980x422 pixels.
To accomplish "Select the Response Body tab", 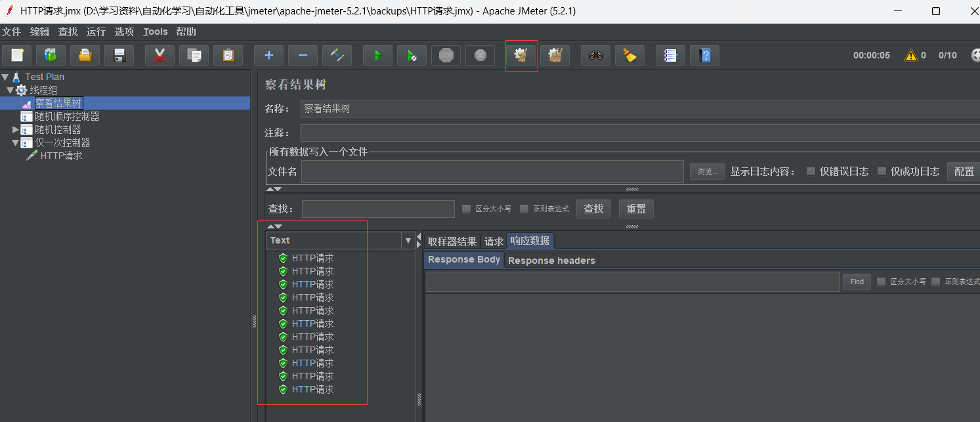I will click(x=464, y=260).
